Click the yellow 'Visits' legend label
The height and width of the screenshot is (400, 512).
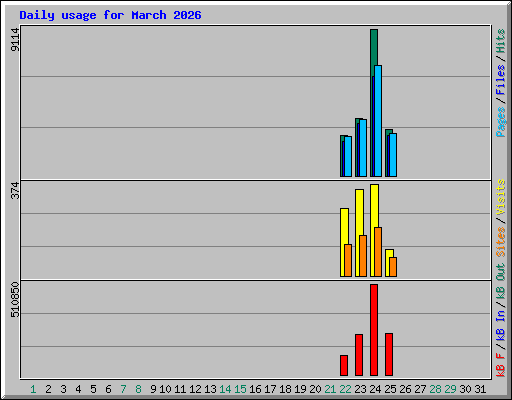tap(500, 197)
